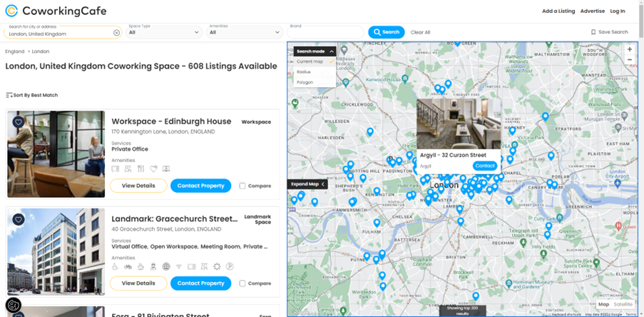Click the heart amenity icon in the Edinburgh House amenities row

click(x=153, y=168)
